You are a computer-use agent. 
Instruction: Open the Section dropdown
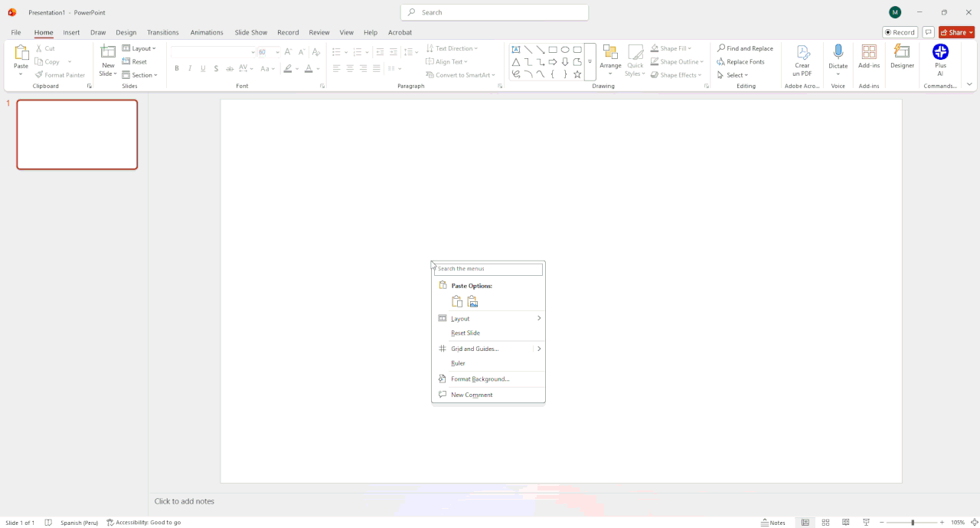click(x=140, y=75)
